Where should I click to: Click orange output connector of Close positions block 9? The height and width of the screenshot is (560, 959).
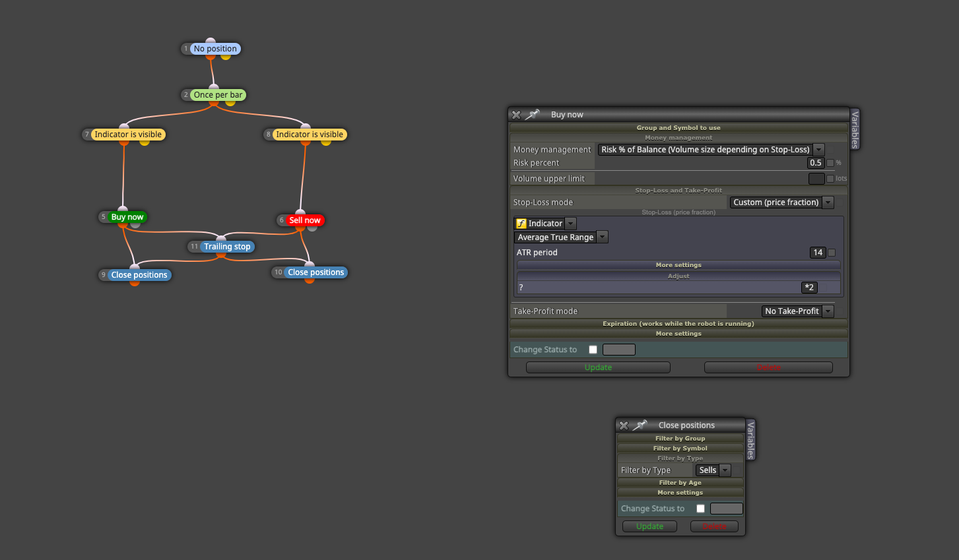(x=135, y=282)
